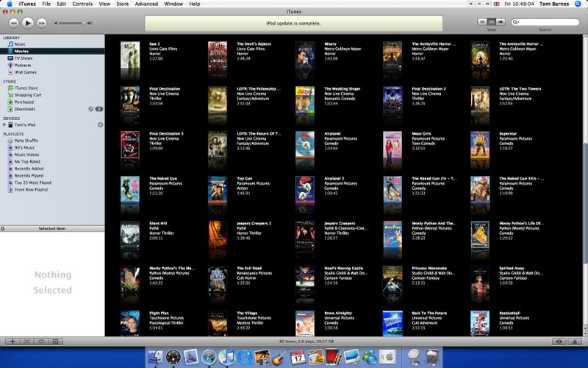Select the Top Gun movie cover
This screenshot has width=588, height=368.
point(218,189)
